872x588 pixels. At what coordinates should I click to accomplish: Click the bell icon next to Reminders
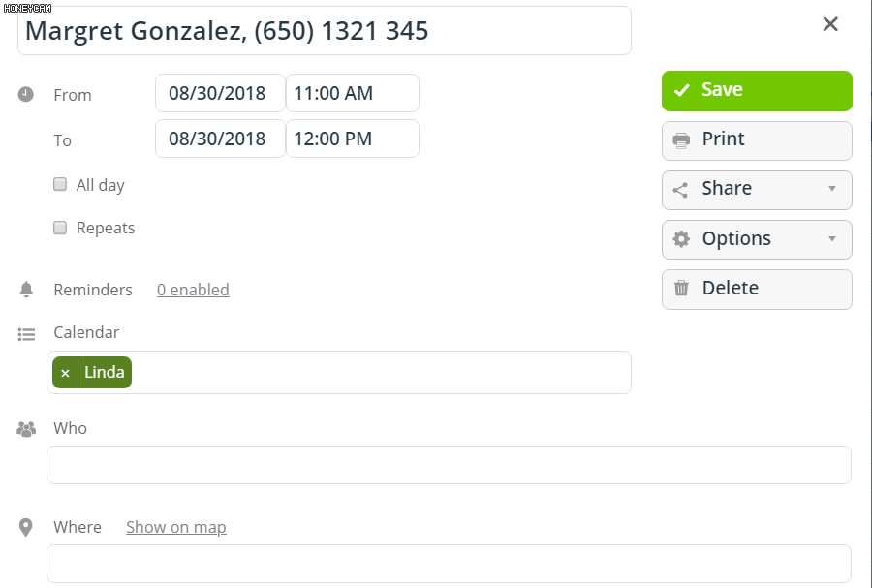pyautogui.click(x=26, y=290)
